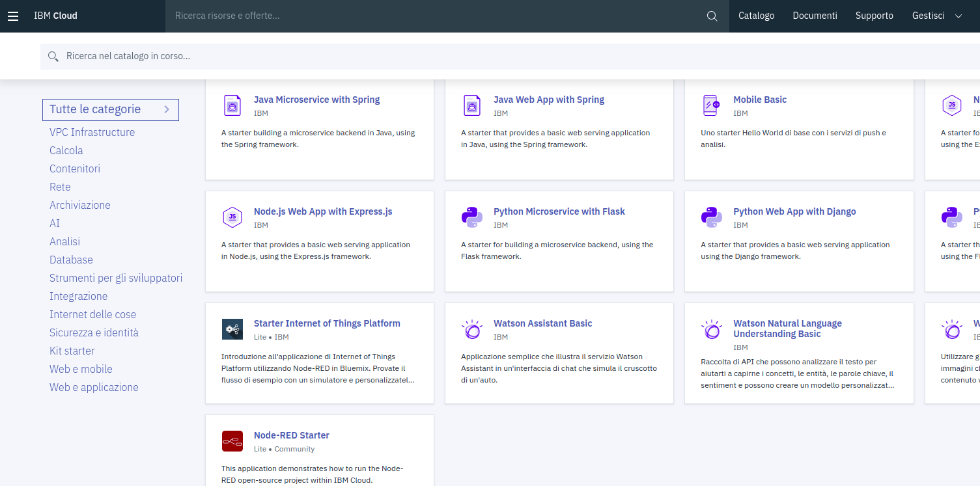Open the hamburger navigation menu
This screenshot has height=486, width=980.
coord(13,16)
